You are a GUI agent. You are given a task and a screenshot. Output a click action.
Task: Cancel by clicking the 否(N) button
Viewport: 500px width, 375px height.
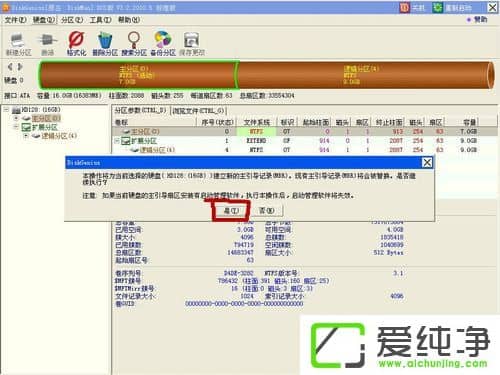267,211
